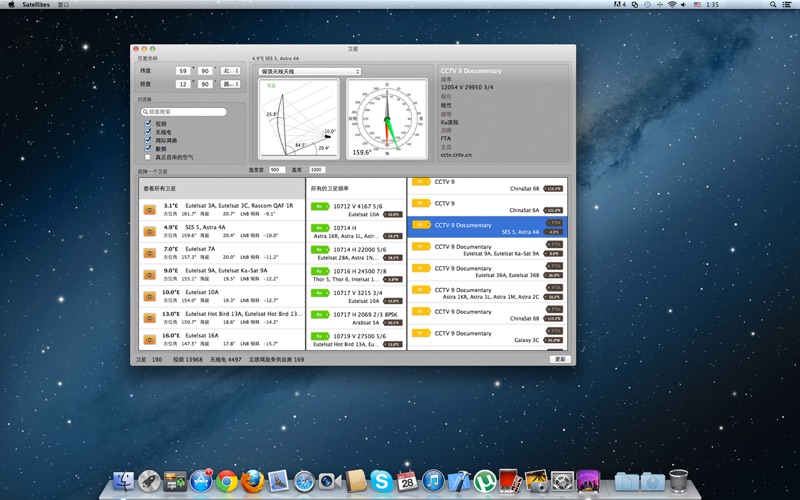Click the Ku tag beside 10714 H 22000 5/6
800x500 pixels.
[320, 249]
